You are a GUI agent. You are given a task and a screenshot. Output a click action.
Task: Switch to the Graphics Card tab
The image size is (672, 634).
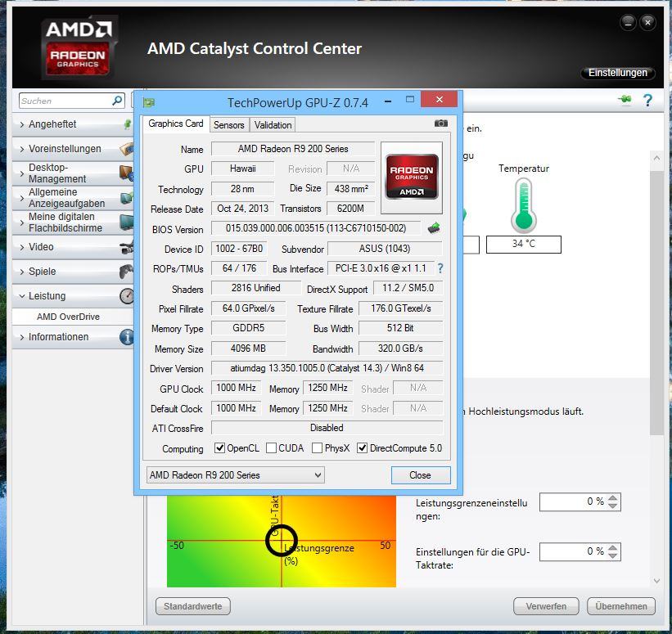(176, 124)
